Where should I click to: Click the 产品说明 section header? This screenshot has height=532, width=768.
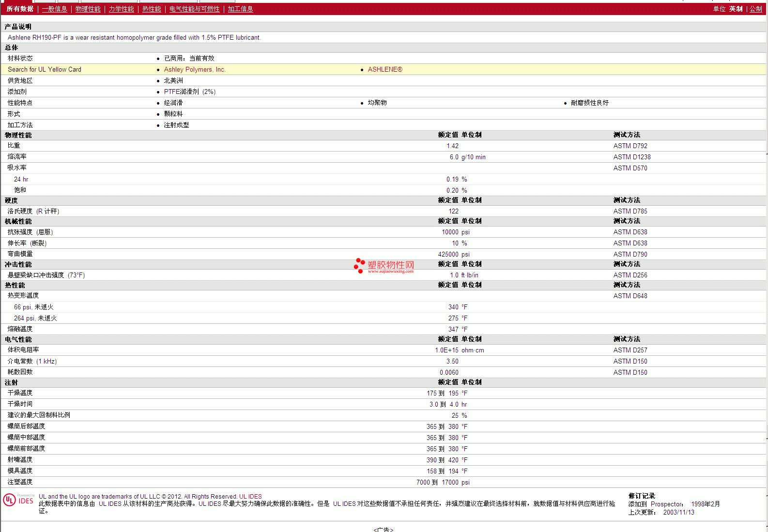(18, 27)
